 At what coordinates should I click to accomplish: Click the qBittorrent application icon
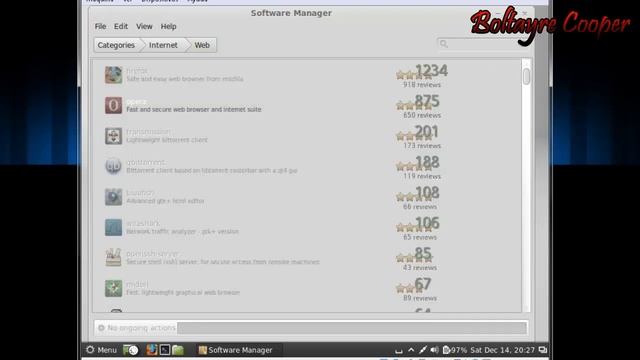(x=113, y=167)
